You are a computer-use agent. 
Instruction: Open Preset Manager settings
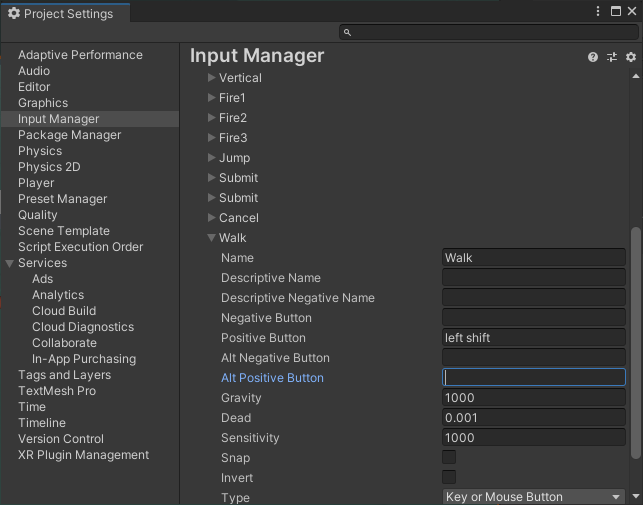(62, 199)
